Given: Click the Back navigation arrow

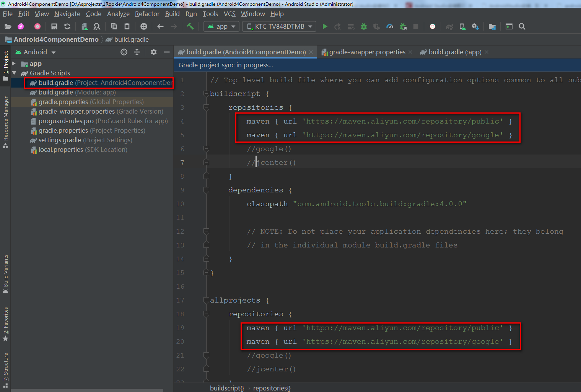Looking at the screenshot, I should tap(161, 26).
